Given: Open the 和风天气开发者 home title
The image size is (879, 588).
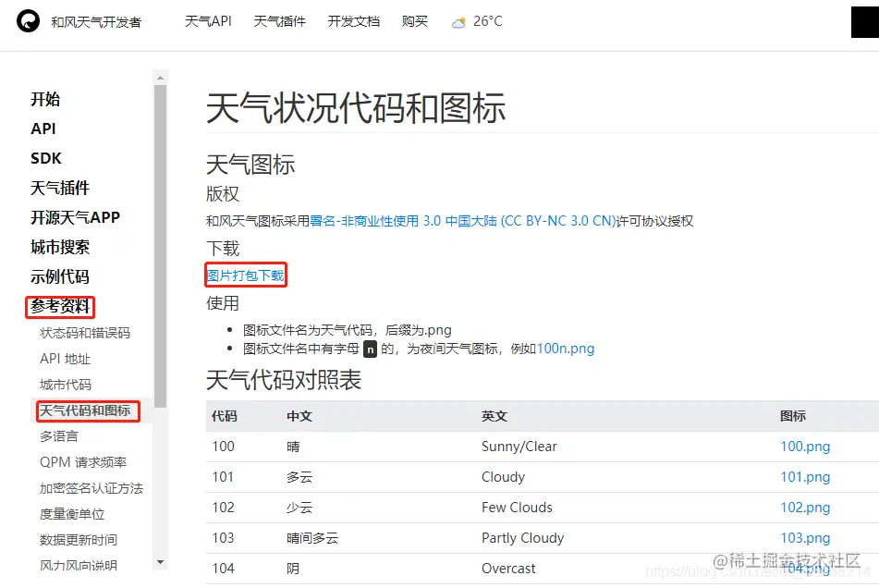Looking at the screenshot, I should pos(96,22).
